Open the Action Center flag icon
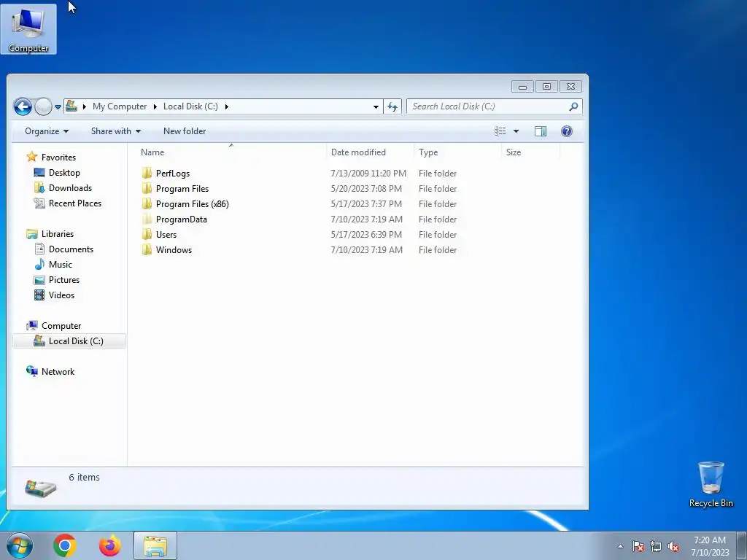Image resolution: width=747 pixels, height=560 pixels. click(x=638, y=546)
